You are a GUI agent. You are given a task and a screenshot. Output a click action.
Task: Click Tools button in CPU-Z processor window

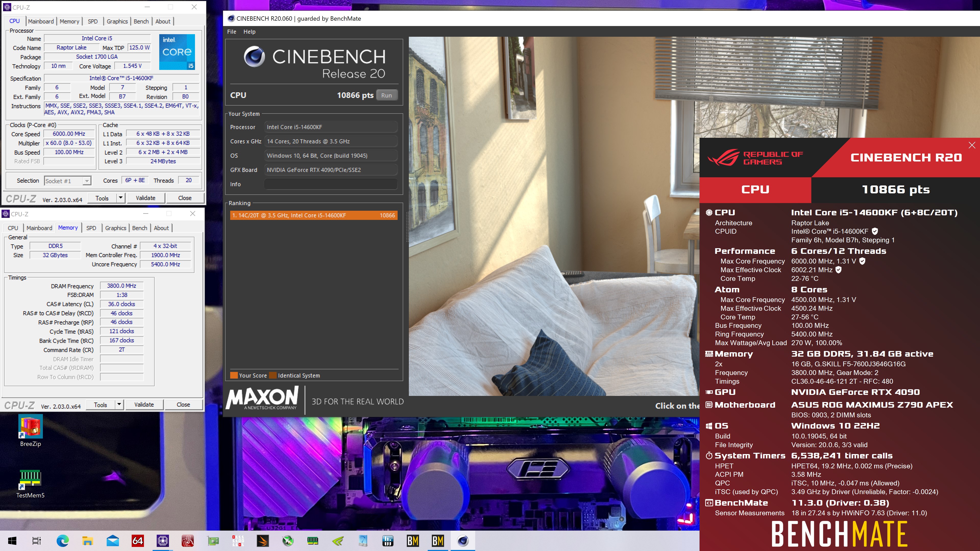click(x=102, y=198)
